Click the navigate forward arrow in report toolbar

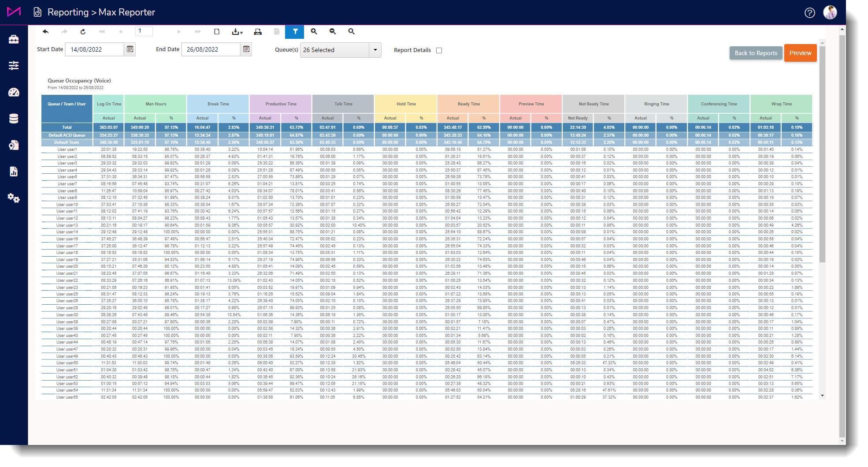[x=64, y=32]
